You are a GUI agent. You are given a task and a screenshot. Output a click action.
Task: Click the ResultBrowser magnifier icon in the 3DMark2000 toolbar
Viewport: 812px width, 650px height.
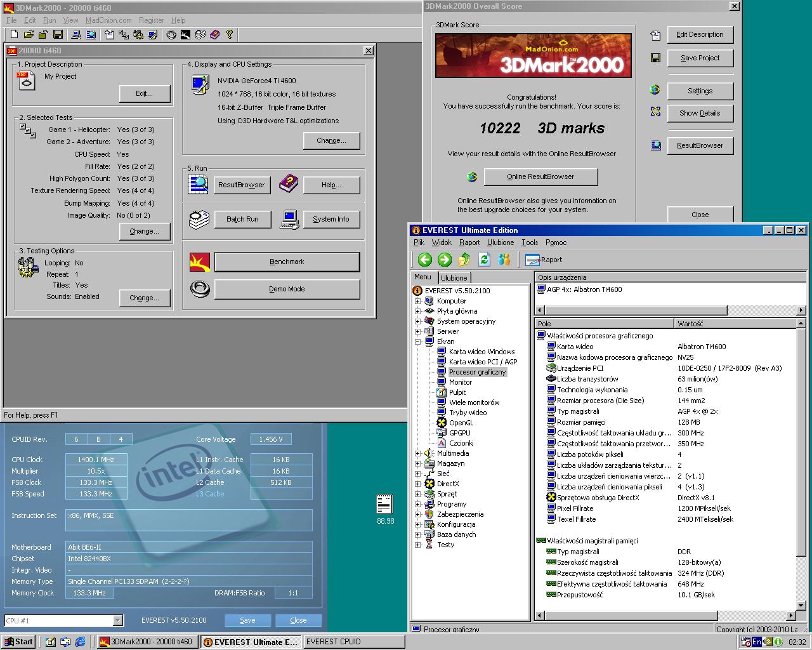(x=89, y=34)
